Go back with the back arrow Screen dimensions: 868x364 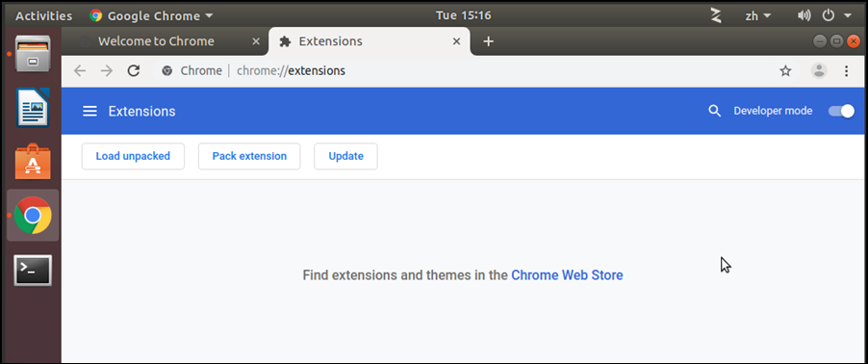tap(80, 71)
